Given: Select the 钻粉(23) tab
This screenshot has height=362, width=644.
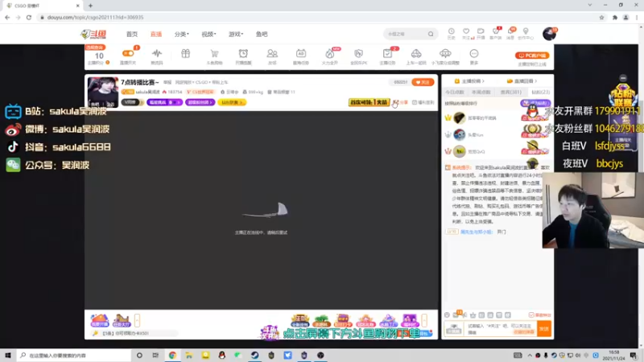Looking at the screenshot, I should coord(540,93).
